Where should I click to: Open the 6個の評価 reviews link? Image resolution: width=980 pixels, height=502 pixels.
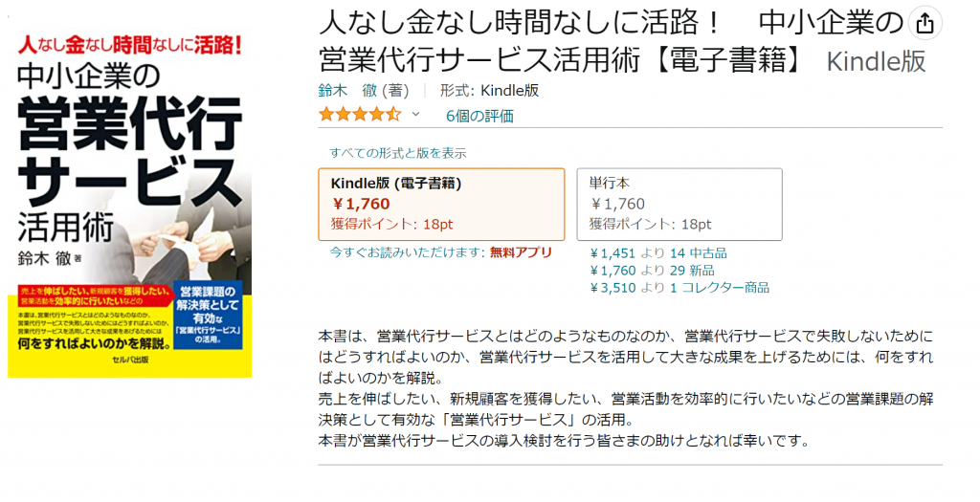point(480,116)
